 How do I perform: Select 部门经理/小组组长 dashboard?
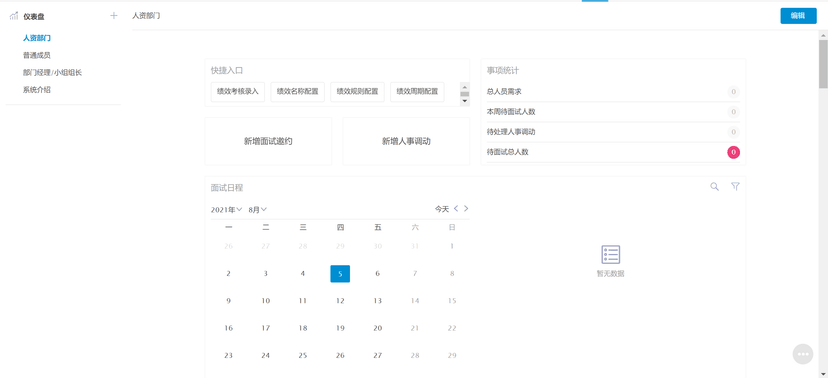[52, 72]
